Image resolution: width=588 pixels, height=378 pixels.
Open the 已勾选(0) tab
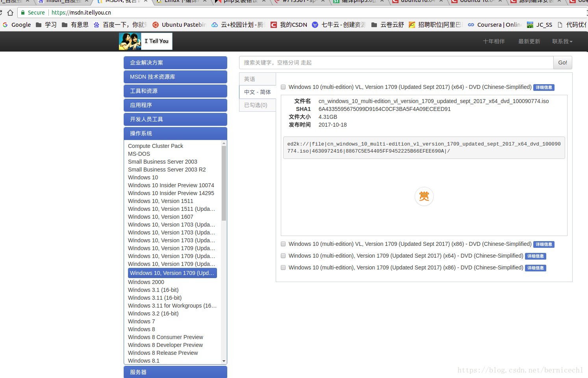258,105
